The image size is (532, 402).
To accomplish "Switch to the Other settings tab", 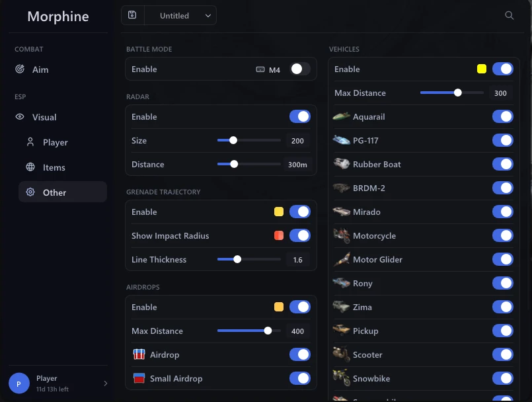I will point(63,192).
